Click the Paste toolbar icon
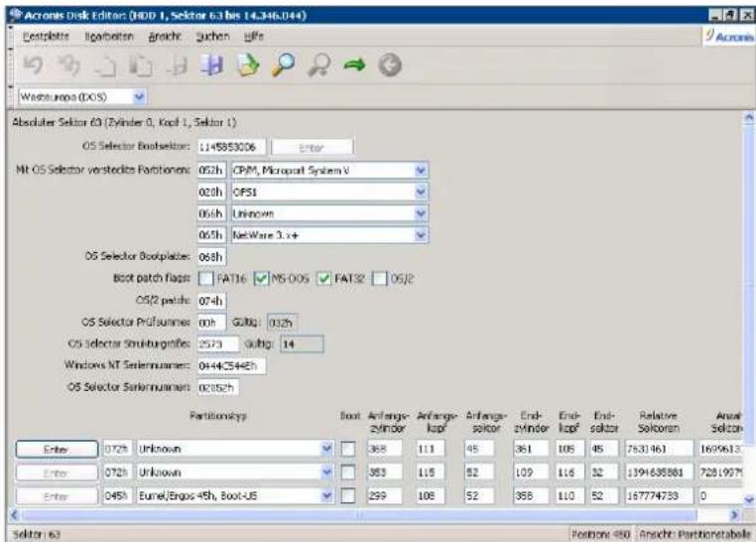Screen dimensions: 756x542 (x=141, y=66)
